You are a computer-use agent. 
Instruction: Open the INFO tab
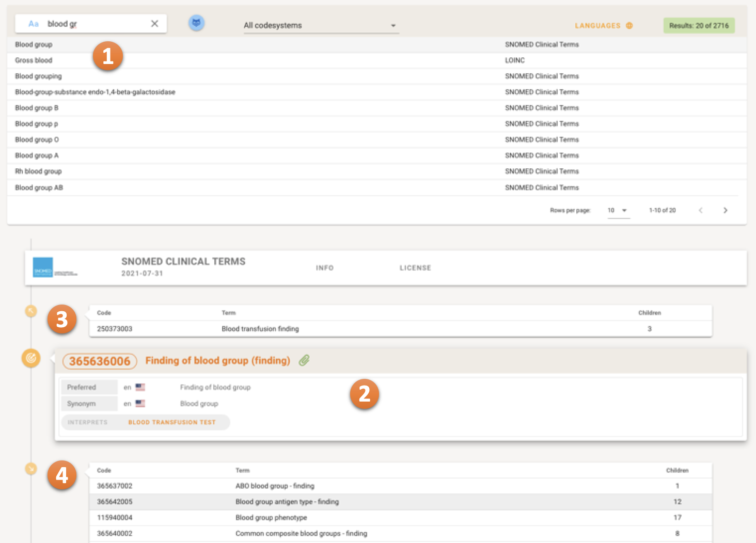[325, 268]
